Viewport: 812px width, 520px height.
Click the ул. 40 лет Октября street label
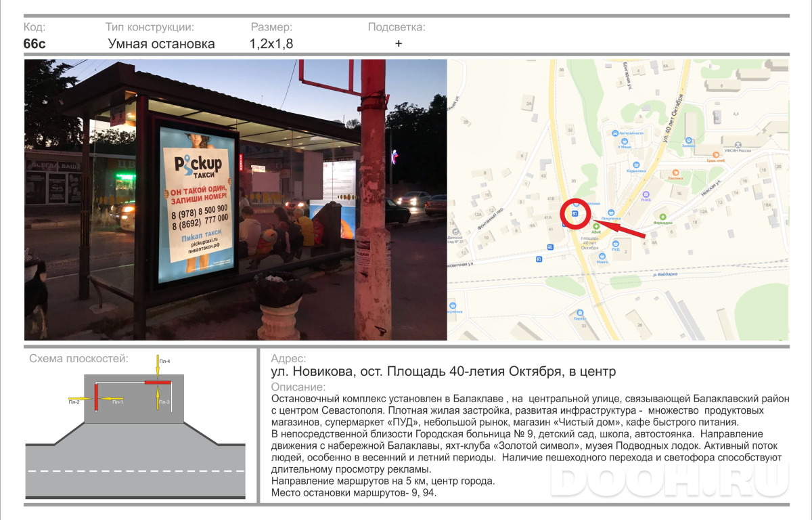point(673,118)
